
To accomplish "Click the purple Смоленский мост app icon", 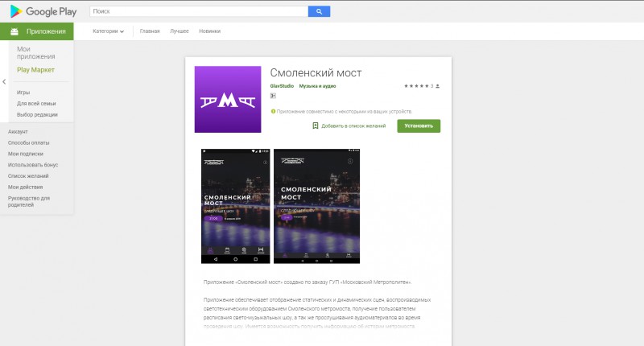I will pos(228,99).
